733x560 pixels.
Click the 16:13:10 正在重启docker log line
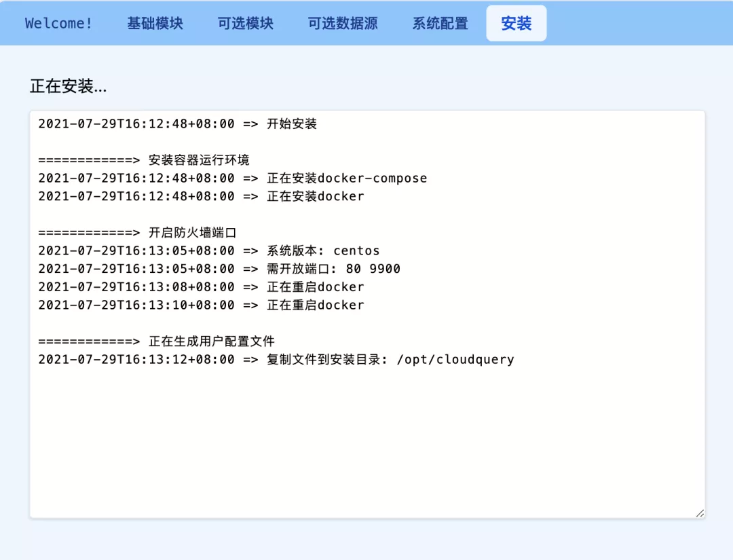(201, 305)
